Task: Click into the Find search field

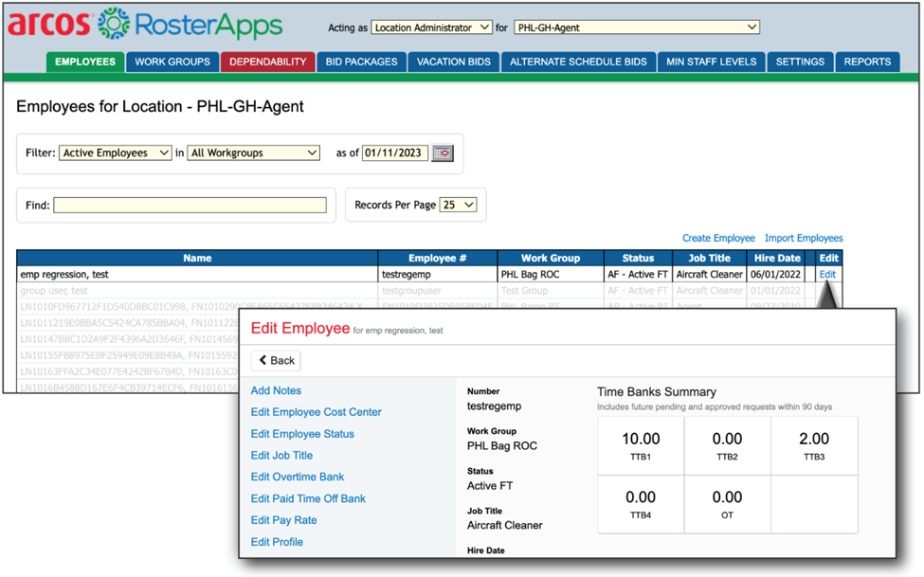Action: point(190,205)
